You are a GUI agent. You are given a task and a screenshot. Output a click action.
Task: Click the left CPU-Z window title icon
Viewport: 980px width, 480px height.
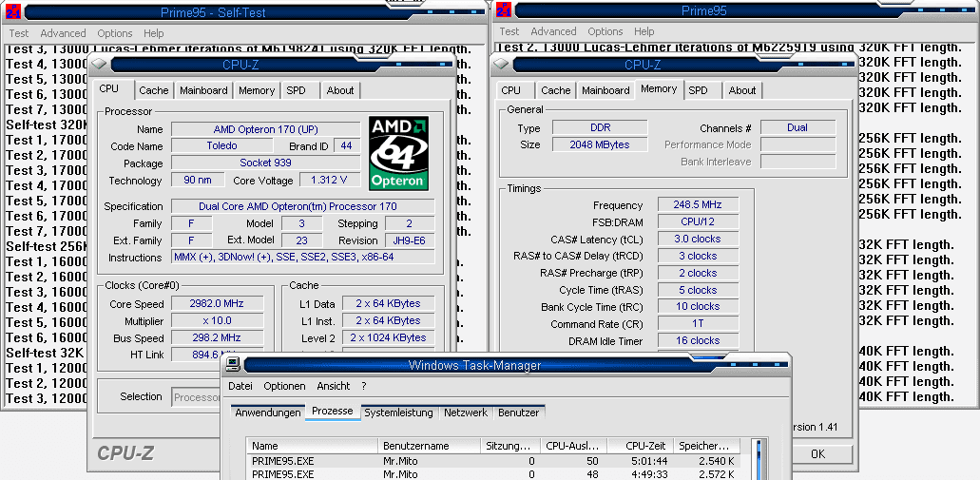(x=100, y=65)
